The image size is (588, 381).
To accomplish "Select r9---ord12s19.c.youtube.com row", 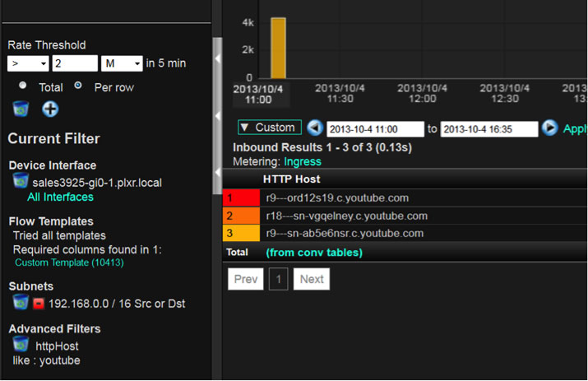I will point(405,197).
